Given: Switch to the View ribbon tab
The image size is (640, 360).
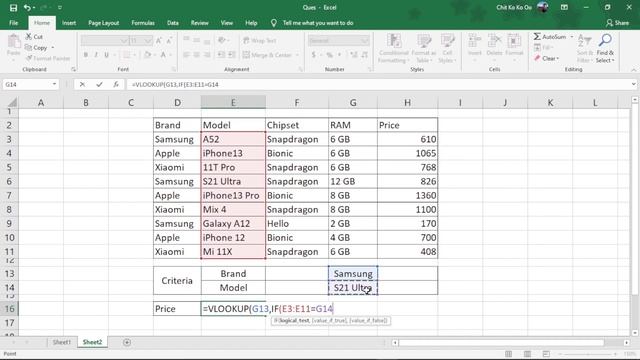Looking at the screenshot, I should click(x=227, y=23).
